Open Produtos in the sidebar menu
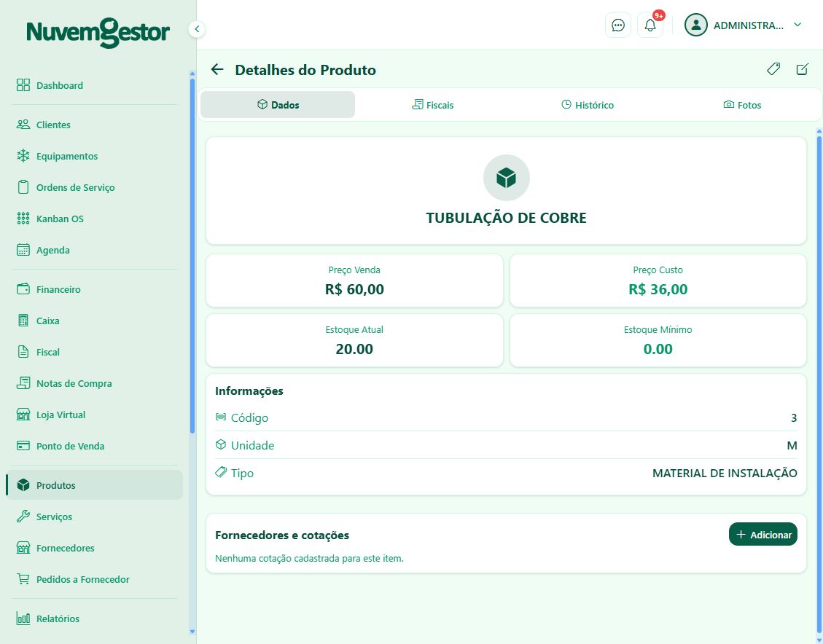This screenshot has height=644, width=823. click(x=95, y=485)
